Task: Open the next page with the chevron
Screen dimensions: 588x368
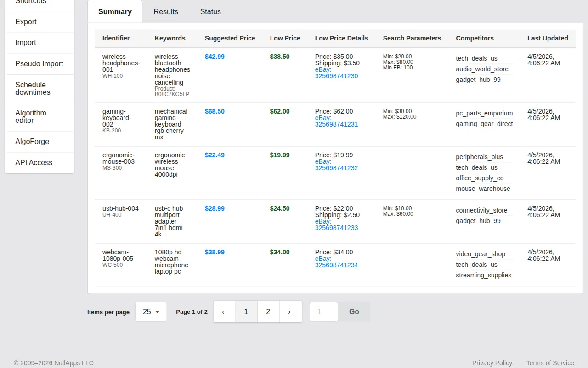Action: (290, 311)
